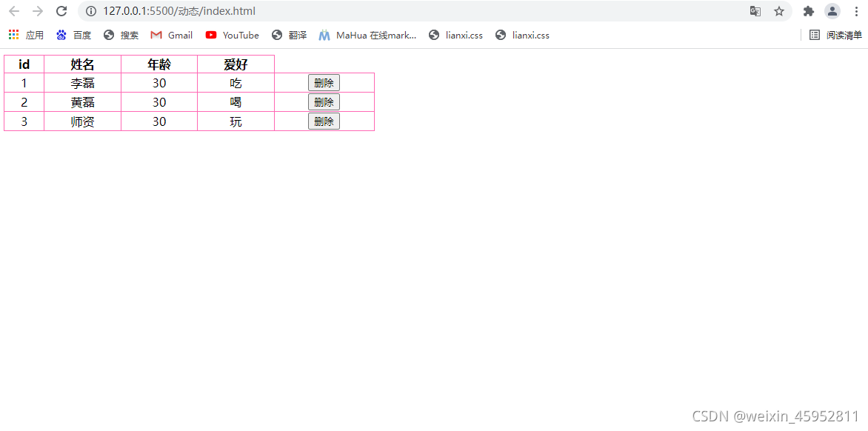Reload the page with refresh icon
The image size is (868, 431).
tap(62, 11)
